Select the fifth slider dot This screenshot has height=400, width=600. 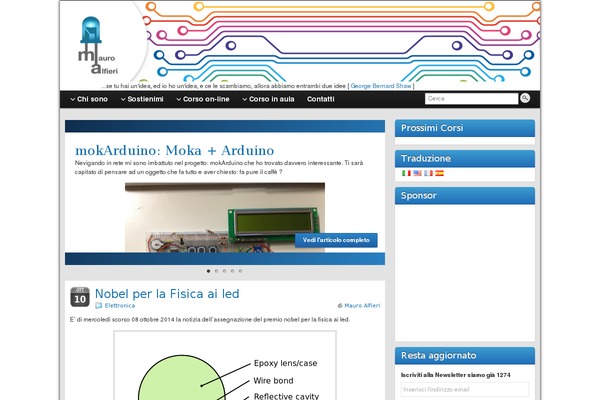pos(240,271)
